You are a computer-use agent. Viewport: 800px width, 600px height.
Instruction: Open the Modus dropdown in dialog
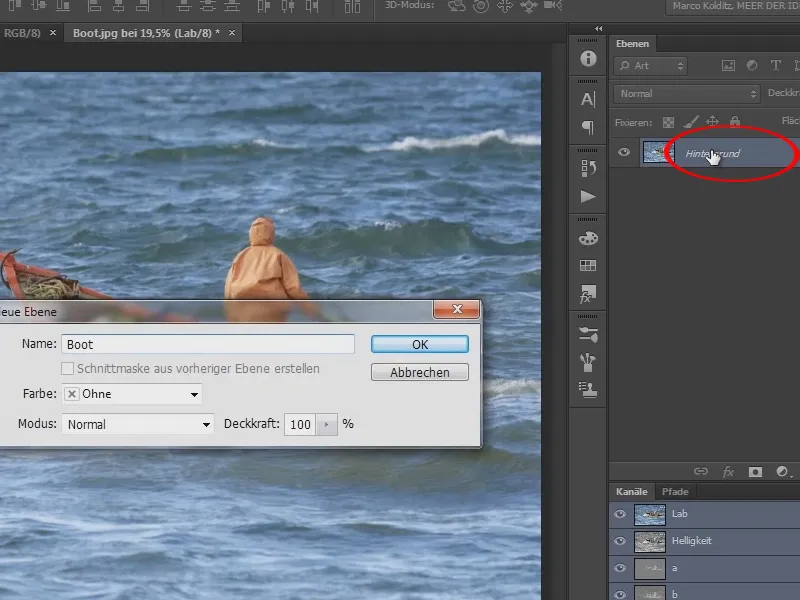pos(137,424)
